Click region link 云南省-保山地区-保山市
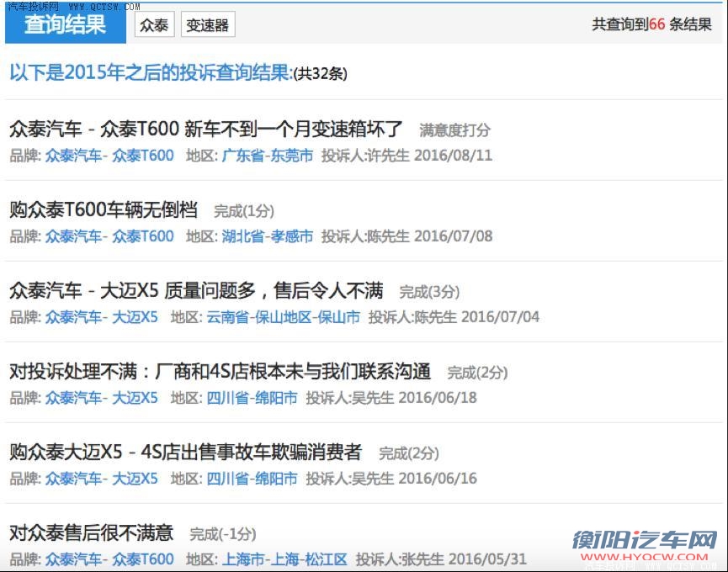The height and width of the screenshot is (572, 728). coord(284,317)
